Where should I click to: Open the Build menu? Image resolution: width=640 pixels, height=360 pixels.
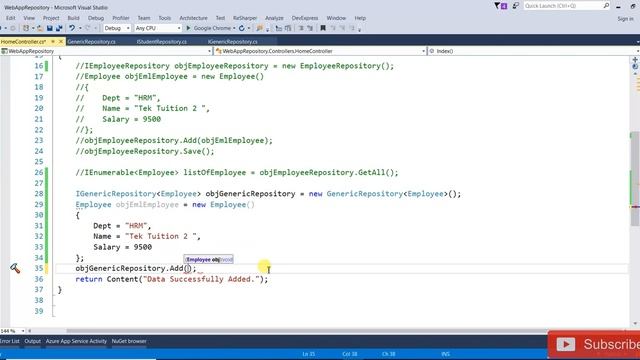[73, 18]
